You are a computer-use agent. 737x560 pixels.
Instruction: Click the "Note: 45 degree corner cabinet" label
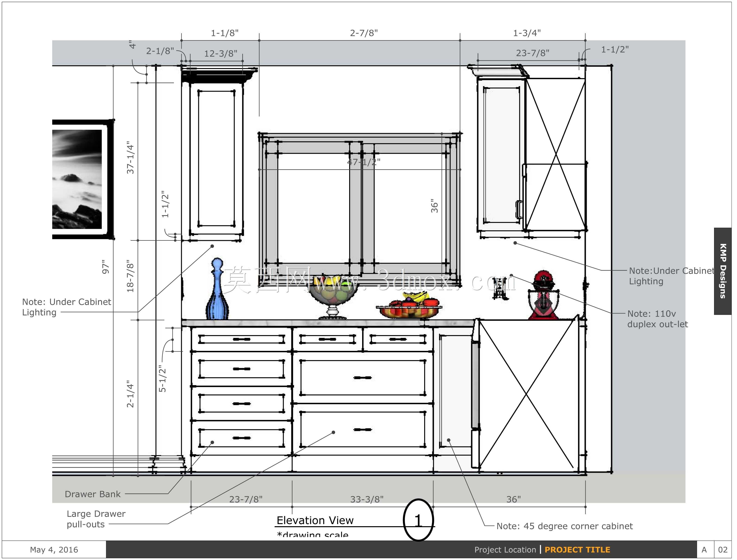pos(565,526)
